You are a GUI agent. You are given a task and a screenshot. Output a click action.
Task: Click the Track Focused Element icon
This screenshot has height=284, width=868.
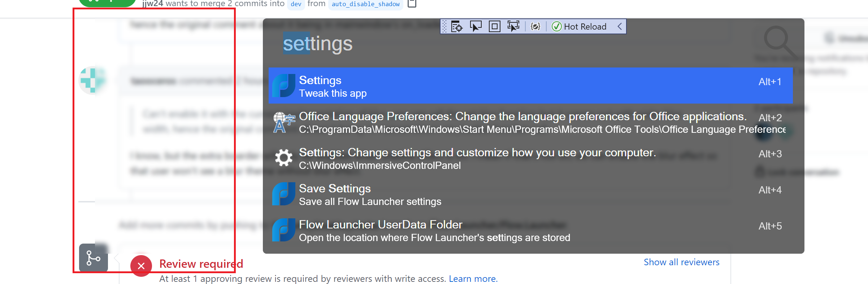coord(513,27)
